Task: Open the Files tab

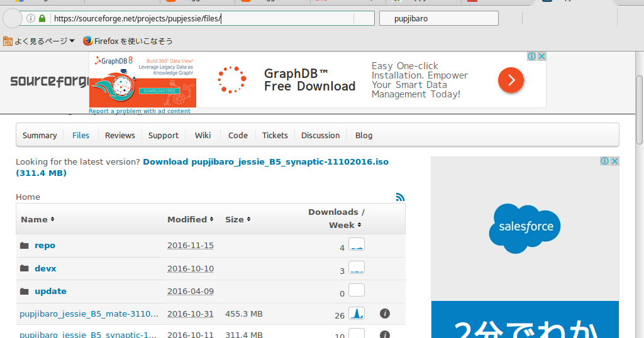Action: (x=80, y=135)
